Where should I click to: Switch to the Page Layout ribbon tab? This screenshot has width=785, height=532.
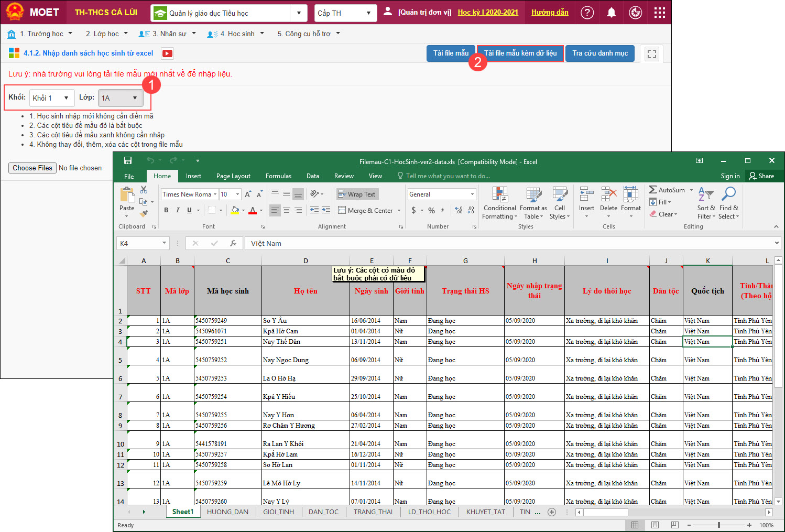click(233, 176)
